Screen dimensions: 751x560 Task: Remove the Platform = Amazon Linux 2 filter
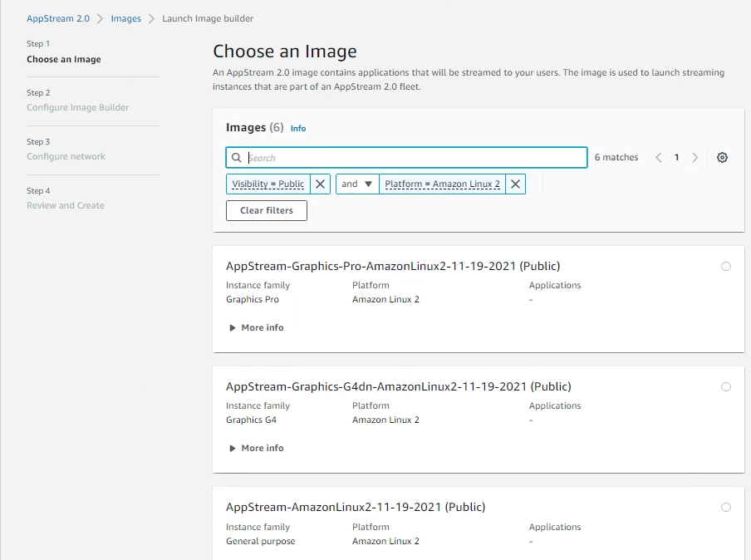point(514,184)
